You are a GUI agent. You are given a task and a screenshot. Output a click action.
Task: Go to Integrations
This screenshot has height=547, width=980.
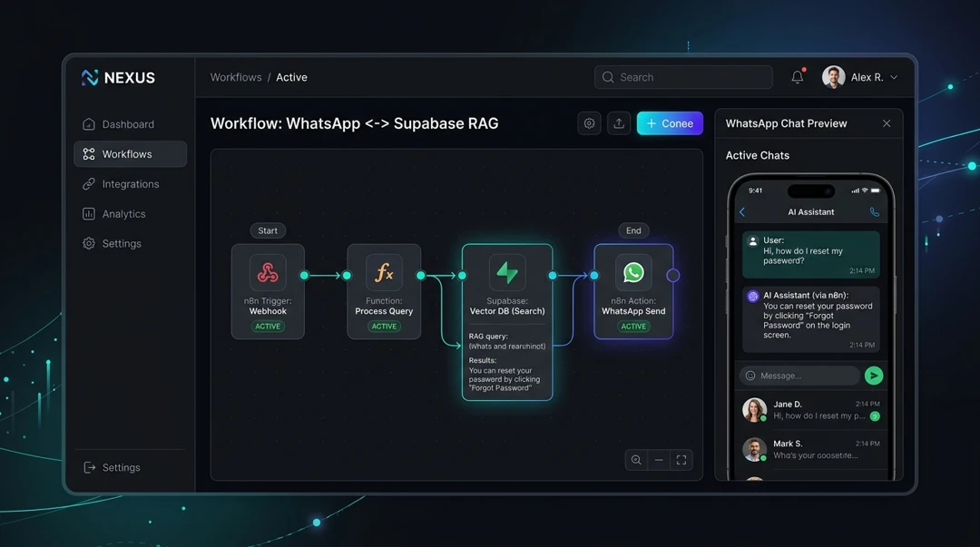pos(130,184)
